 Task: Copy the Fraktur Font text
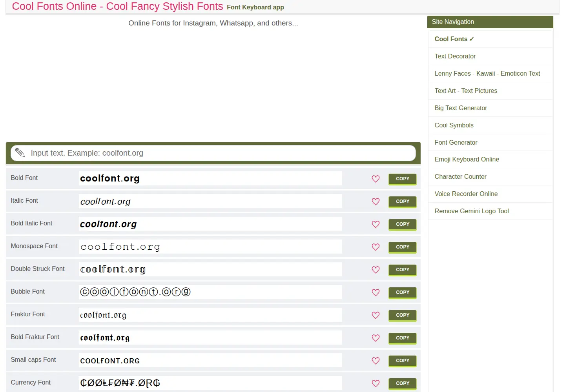pos(403,315)
